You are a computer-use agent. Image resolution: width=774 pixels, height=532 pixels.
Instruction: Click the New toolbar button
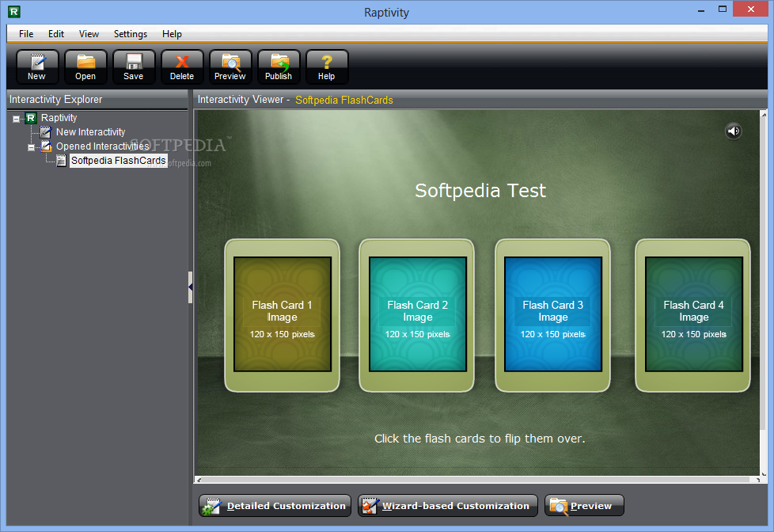pos(37,66)
